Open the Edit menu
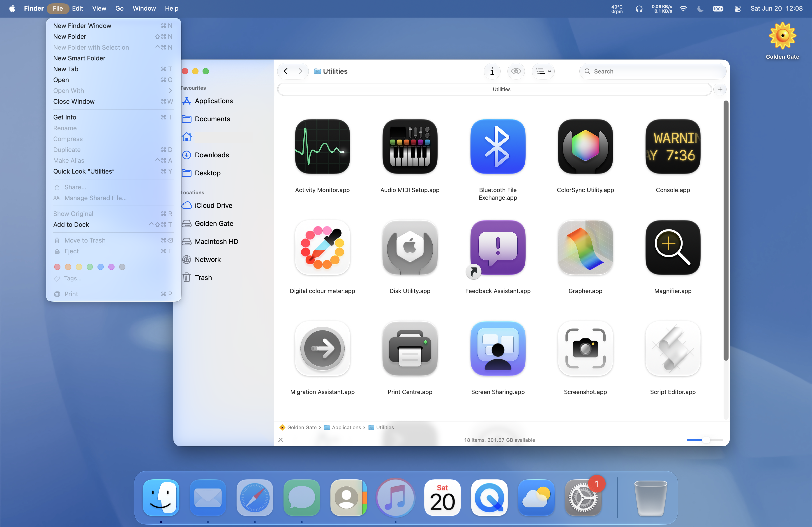Screen dimensions: 812x527 [77, 9]
